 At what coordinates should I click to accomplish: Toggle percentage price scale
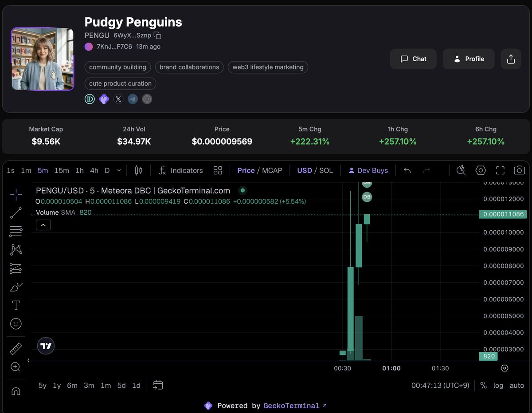pos(483,385)
